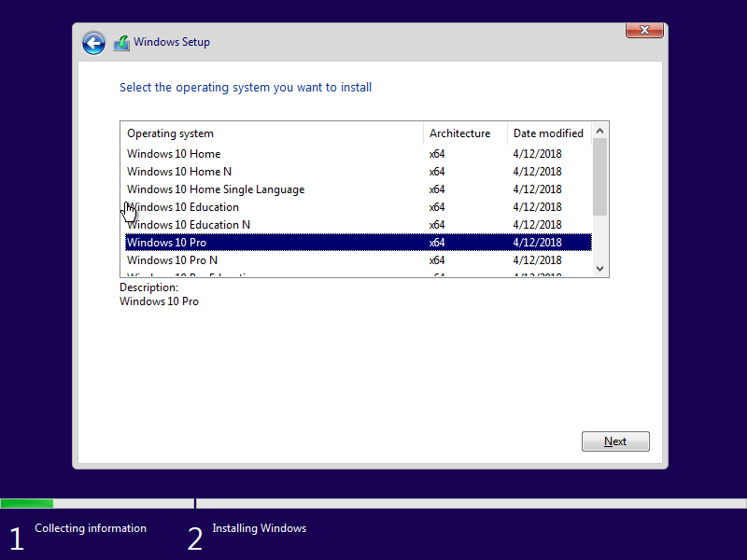
Task: Click the 'Select the operating system' heading
Action: pyautogui.click(x=246, y=88)
